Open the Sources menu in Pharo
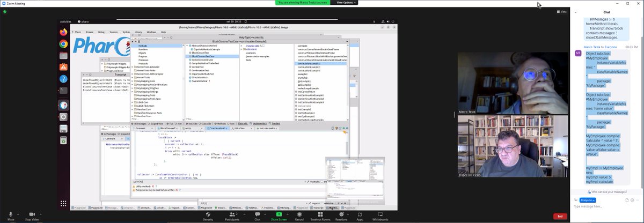This screenshot has height=223, width=644. (113, 32)
